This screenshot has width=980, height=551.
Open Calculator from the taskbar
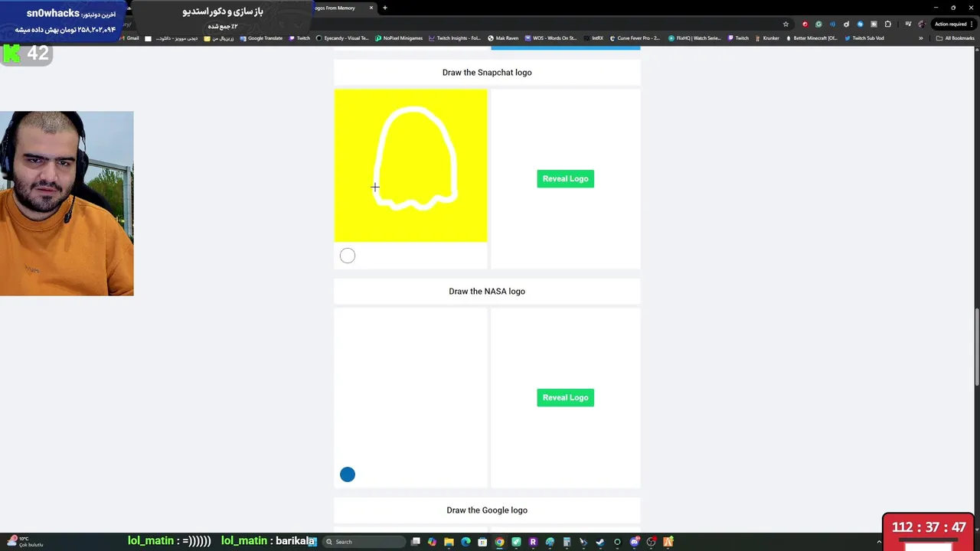point(567,542)
